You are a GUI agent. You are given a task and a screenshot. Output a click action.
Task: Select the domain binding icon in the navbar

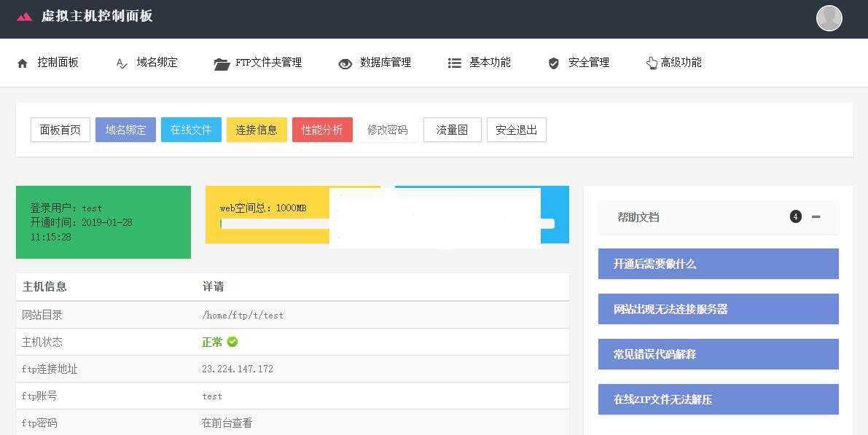point(121,63)
